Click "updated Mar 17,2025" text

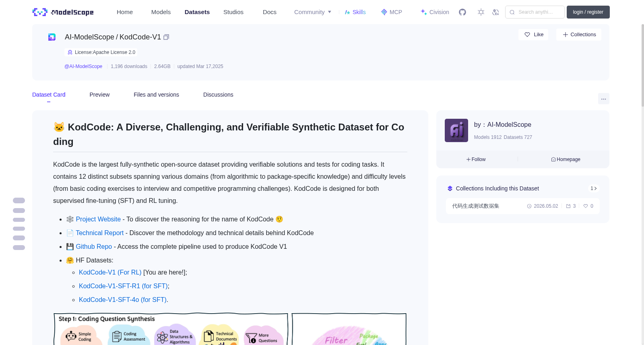click(200, 66)
